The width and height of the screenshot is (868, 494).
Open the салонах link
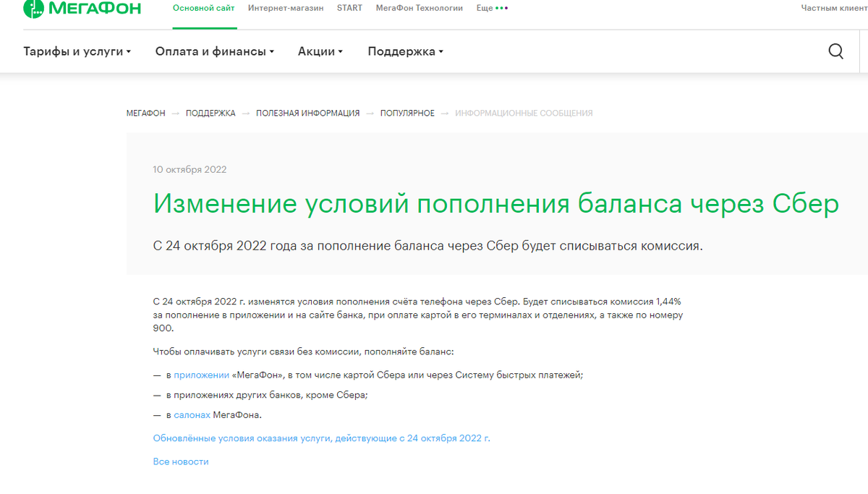192,415
